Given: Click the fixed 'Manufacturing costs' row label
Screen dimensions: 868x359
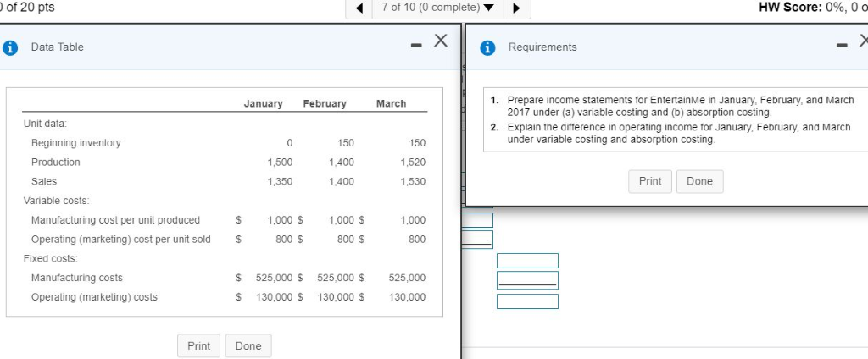Looking at the screenshot, I should point(77,278).
